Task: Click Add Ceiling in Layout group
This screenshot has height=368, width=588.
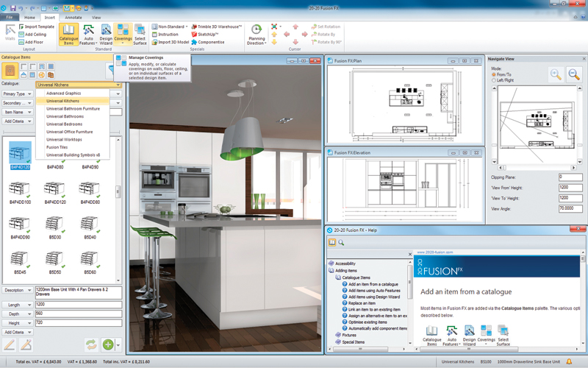Action: click(32, 34)
